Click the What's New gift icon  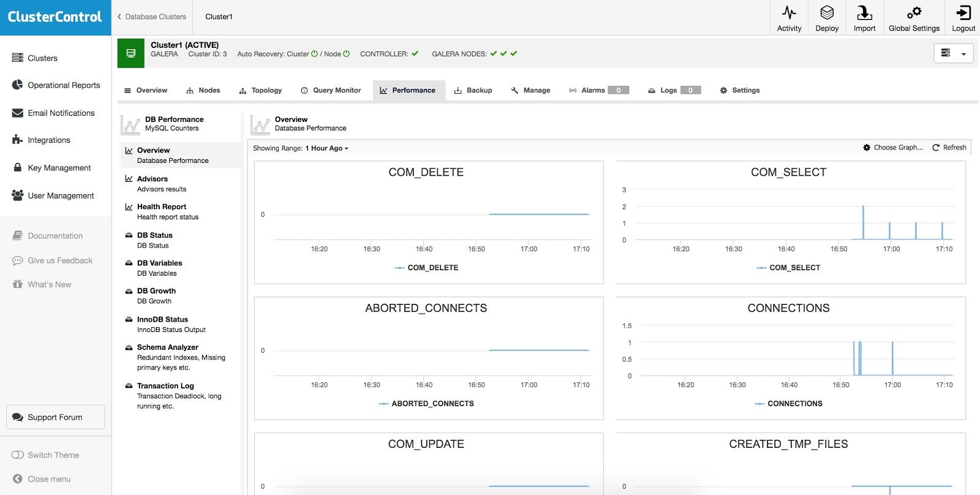pos(17,284)
